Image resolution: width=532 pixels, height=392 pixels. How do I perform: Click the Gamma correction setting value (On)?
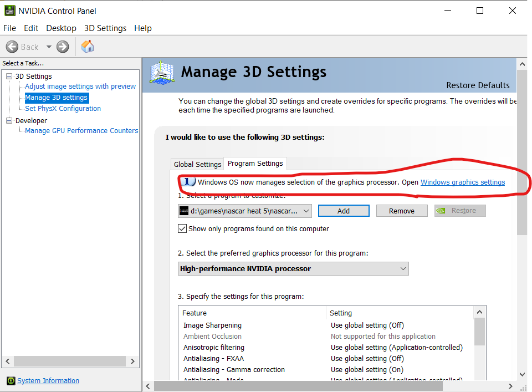coord(367,370)
